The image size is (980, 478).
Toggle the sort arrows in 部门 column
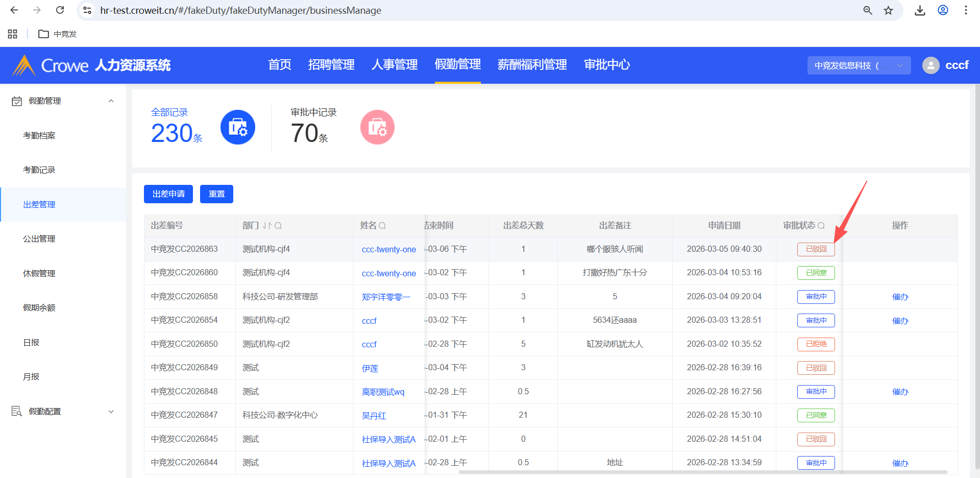click(x=267, y=226)
